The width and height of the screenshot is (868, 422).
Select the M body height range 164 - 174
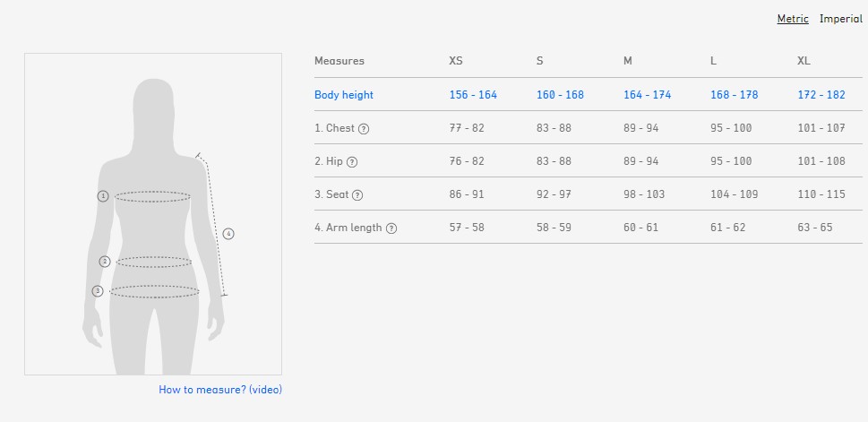point(647,95)
